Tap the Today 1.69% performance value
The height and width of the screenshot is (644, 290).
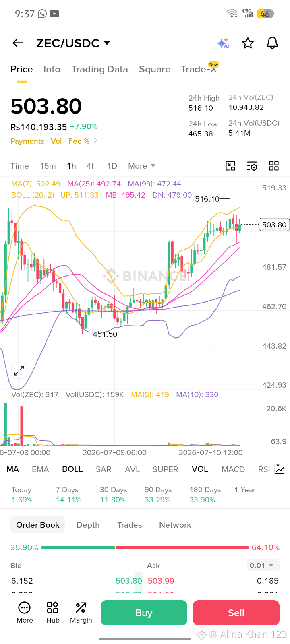click(x=22, y=500)
